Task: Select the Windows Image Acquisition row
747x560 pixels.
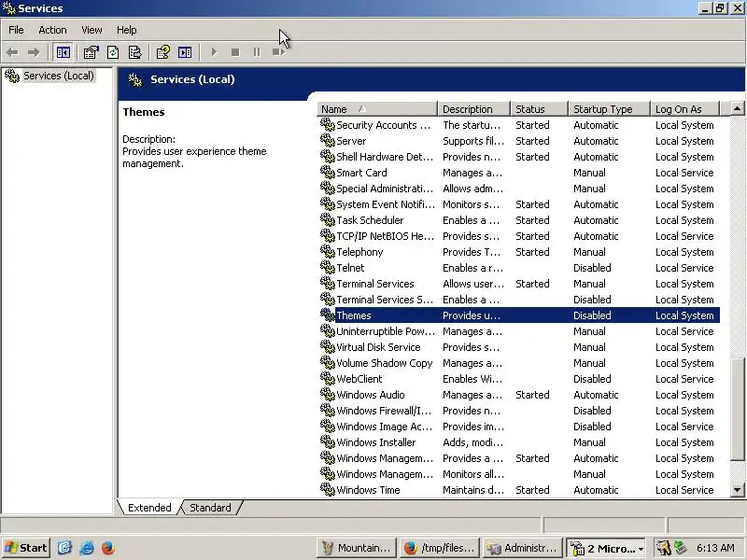Action: click(x=519, y=427)
